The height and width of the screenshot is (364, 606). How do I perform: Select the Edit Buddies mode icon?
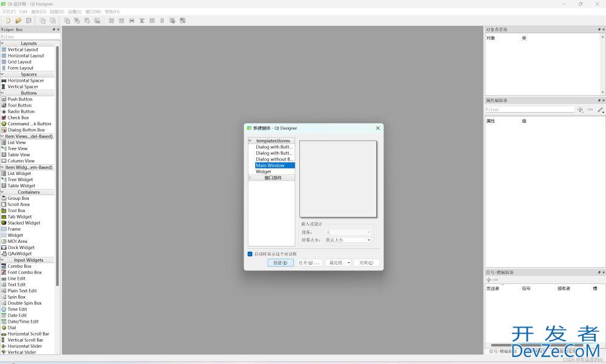(x=87, y=21)
